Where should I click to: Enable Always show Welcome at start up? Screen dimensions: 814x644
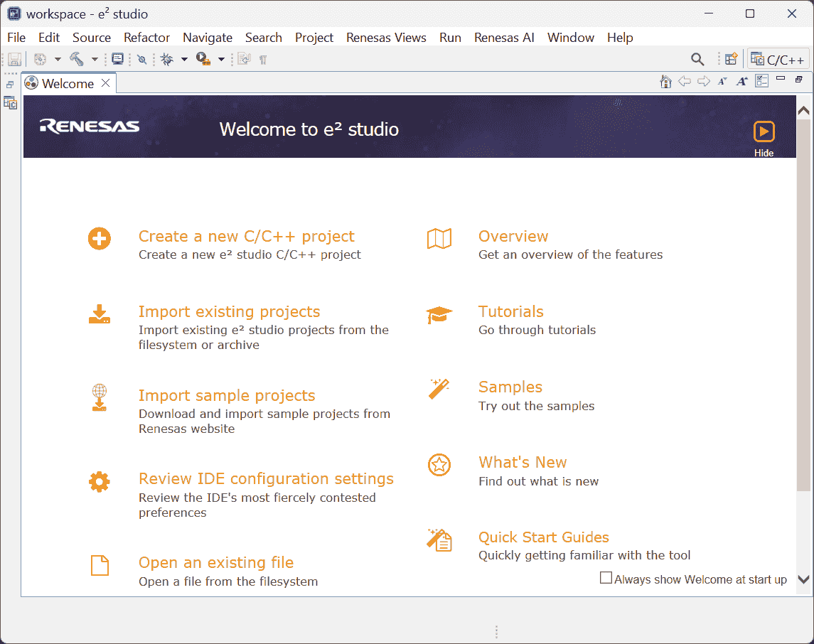(x=606, y=579)
